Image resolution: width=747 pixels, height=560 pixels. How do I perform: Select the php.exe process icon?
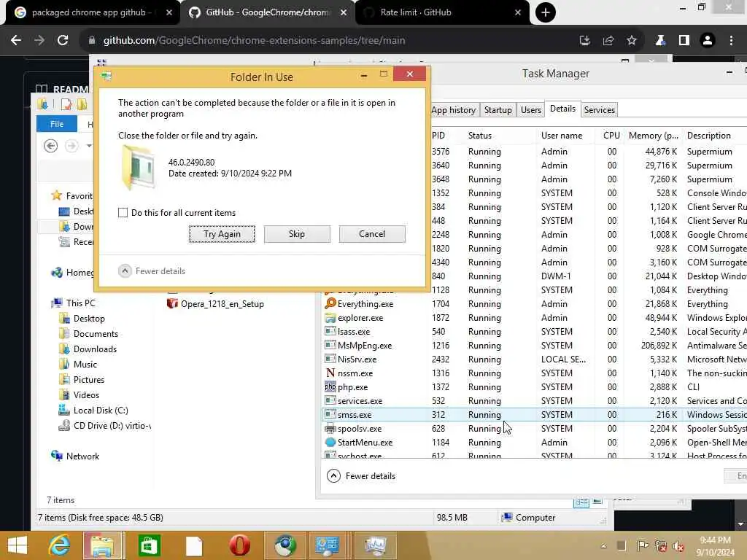tap(330, 386)
